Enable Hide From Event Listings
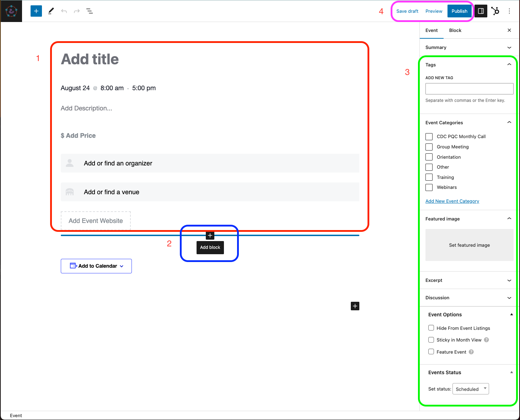The width and height of the screenshot is (520, 420). (x=431, y=328)
